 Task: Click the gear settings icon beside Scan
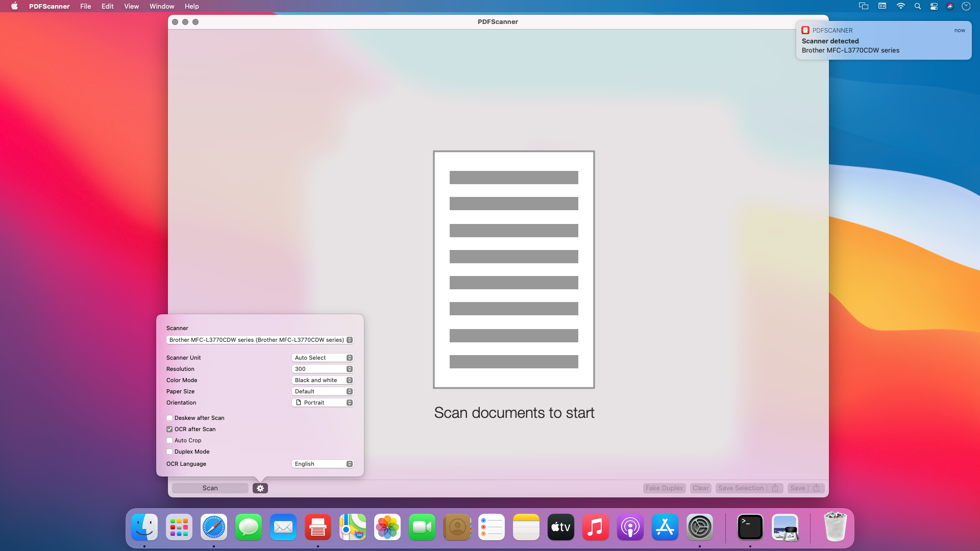tap(260, 488)
